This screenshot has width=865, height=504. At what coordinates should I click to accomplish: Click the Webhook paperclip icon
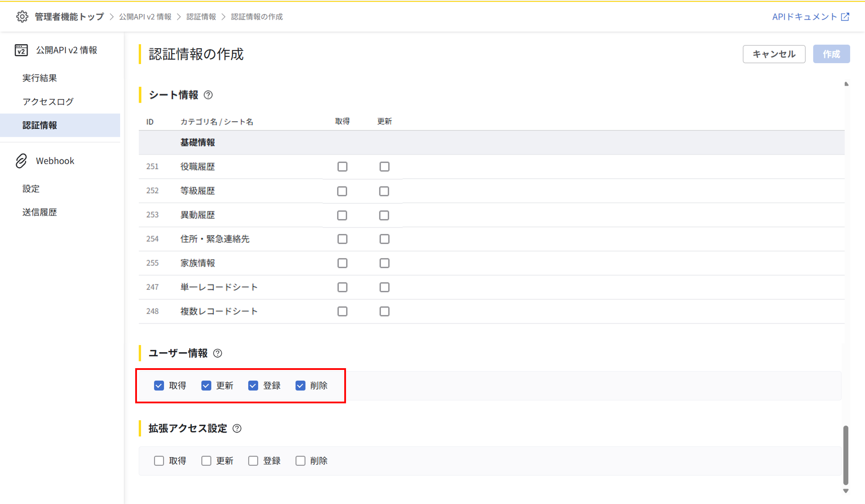pyautogui.click(x=21, y=161)
